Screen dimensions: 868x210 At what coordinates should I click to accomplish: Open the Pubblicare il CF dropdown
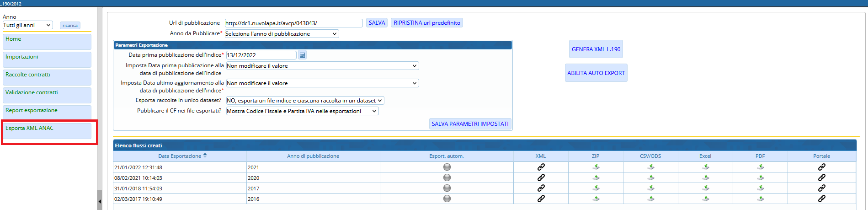click(302, 111)
